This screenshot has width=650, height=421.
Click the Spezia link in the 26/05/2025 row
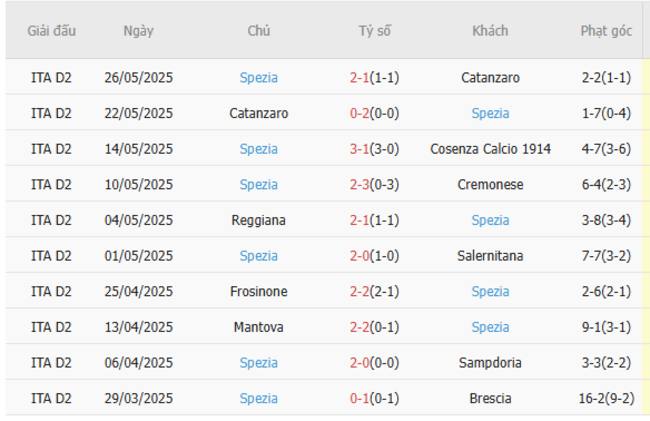[259, 77]
